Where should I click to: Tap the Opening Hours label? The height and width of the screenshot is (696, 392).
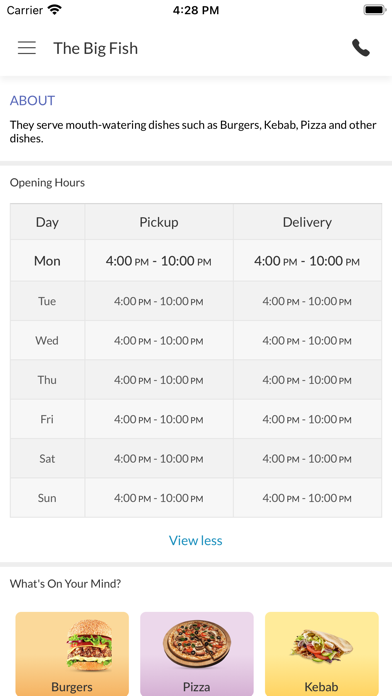[48, 182]
